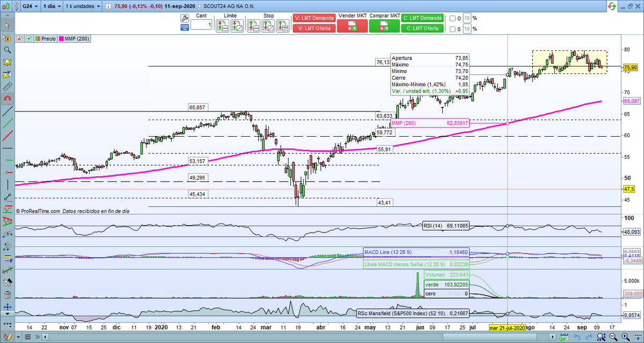Click the O percent value field

coord(467,18)
